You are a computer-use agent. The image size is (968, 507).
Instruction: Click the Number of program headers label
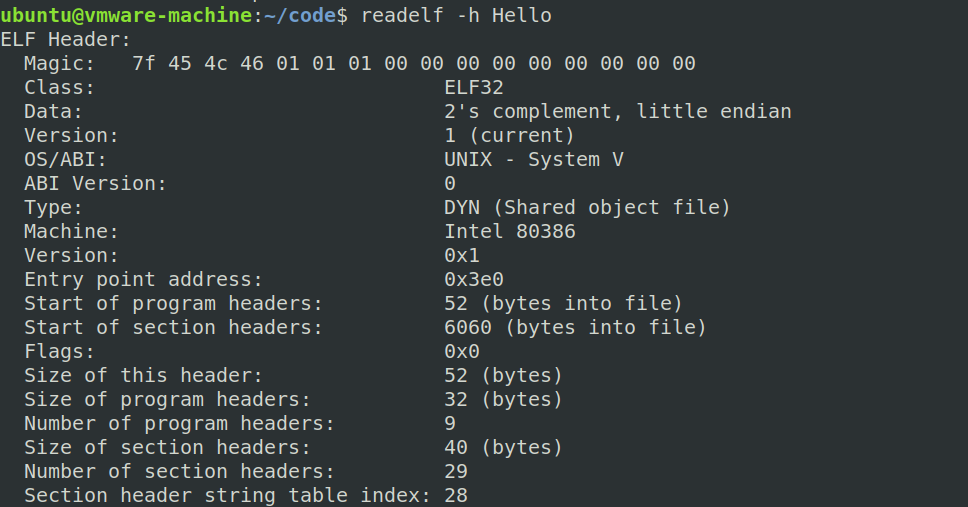(x=179, y=423)
